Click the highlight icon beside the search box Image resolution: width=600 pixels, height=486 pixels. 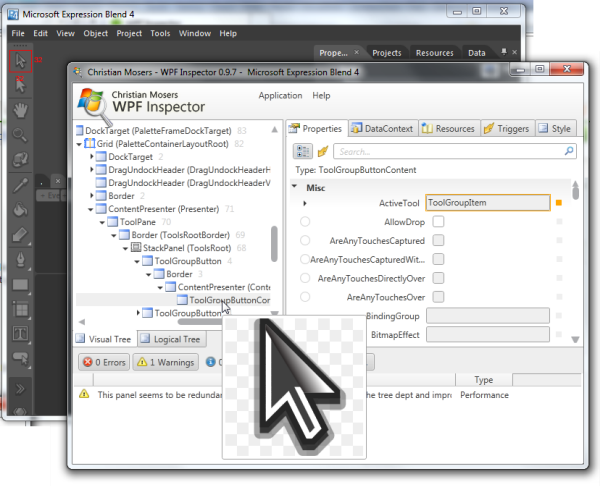[x=323, y=151]
